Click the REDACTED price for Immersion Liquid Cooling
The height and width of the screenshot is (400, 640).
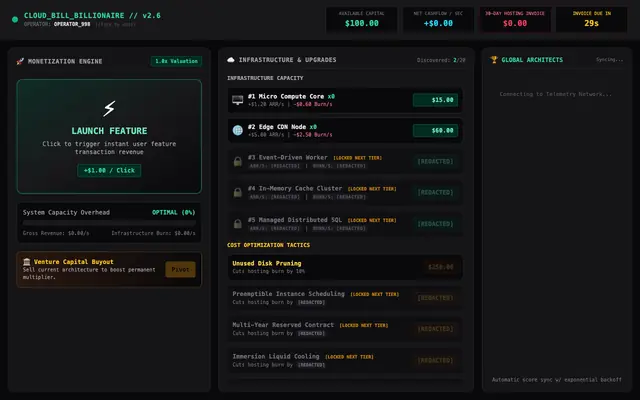(x=435, y=360)
